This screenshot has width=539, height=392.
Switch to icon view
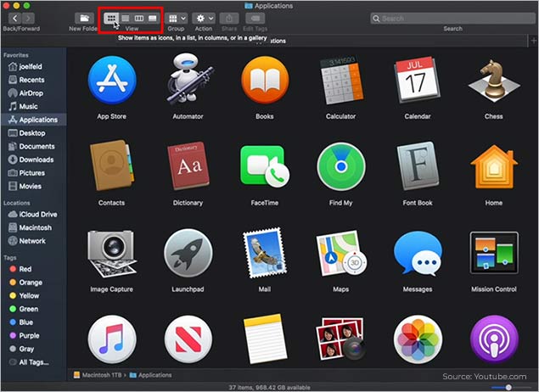tap(111, 18)
